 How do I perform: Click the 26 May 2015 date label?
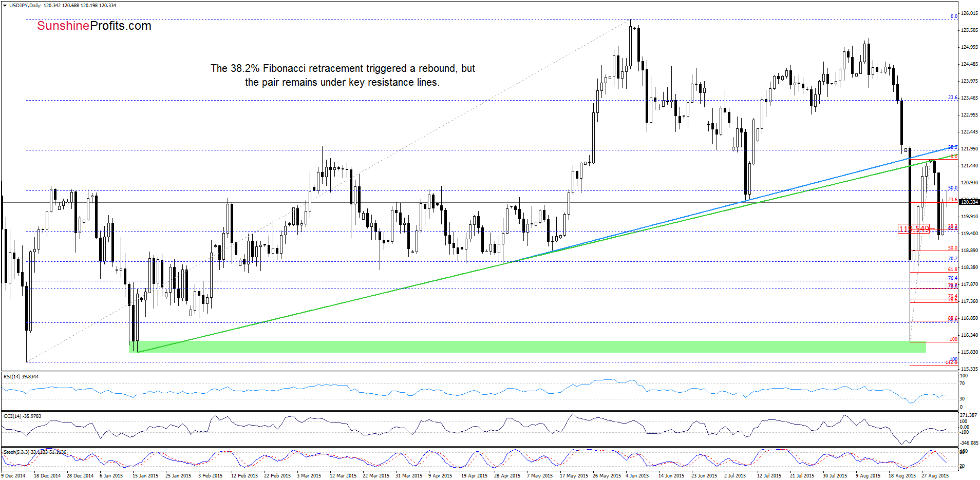click(607, 476)
